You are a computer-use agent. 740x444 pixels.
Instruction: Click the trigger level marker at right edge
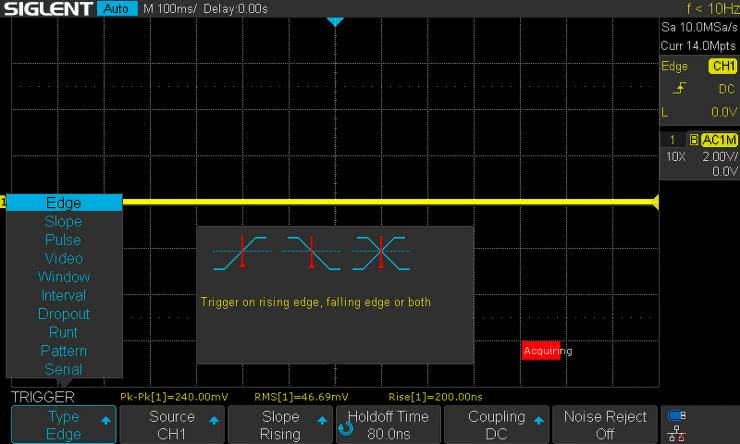[x=654, y=203]
